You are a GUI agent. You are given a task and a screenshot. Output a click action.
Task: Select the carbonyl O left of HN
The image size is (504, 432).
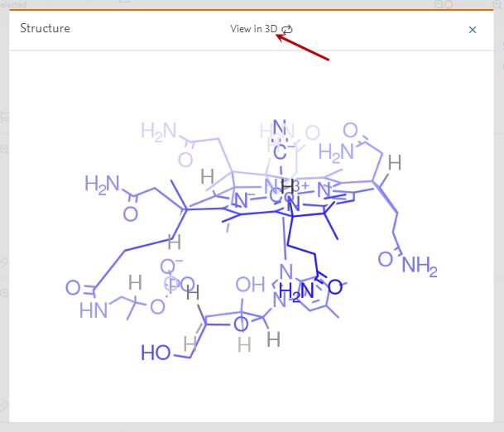click(73, 289)
